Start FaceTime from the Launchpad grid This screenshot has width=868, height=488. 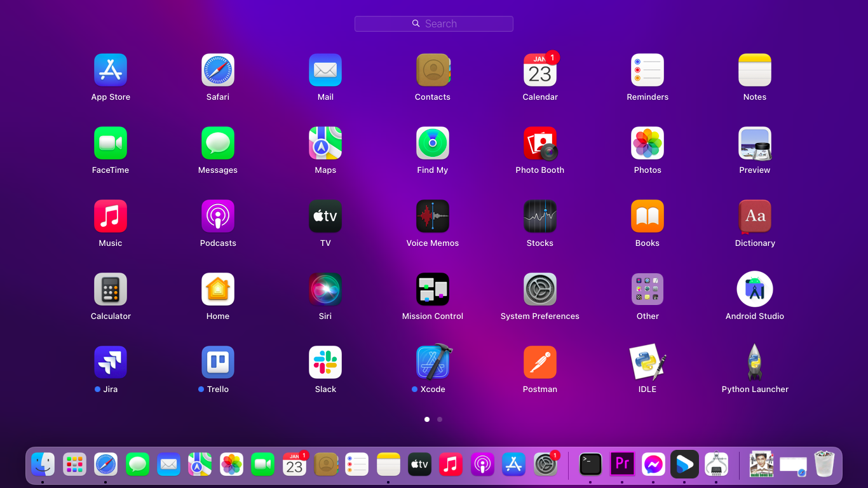(x=111, y=143)
